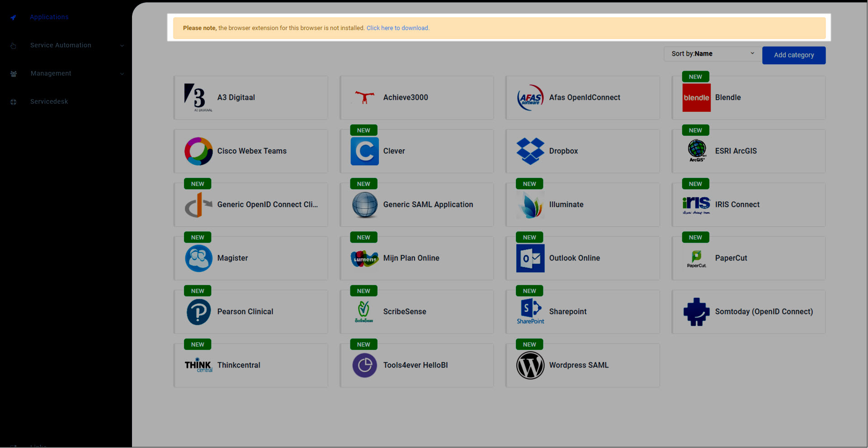868x448 pixels.
Task: Select the ESRI ArcGIS globe icon
Action: point(697,151)
